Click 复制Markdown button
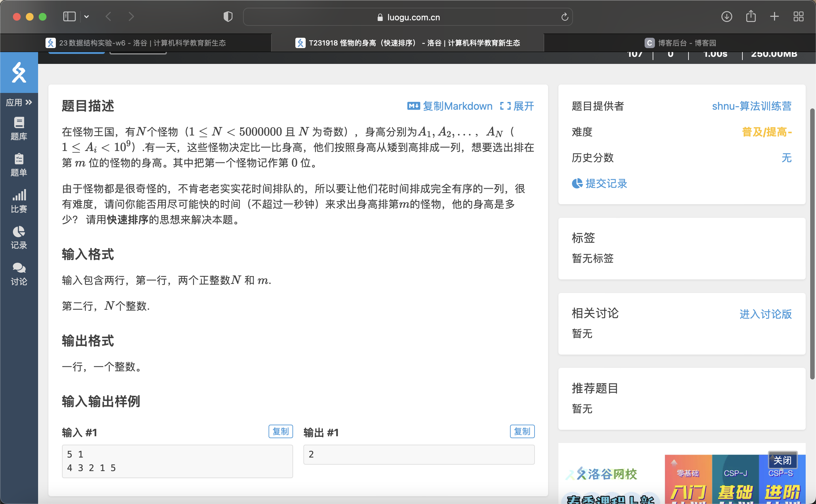 tap(450, 106)
